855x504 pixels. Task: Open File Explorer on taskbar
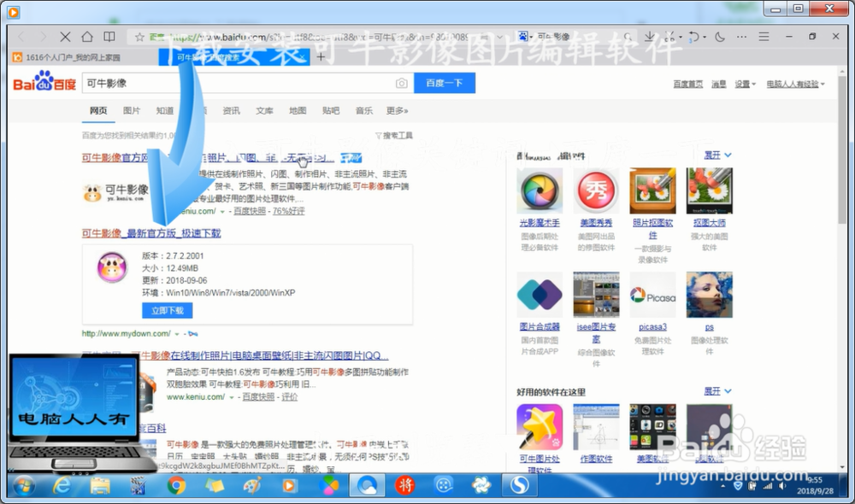pyautogui.click(x=100, y=485)
